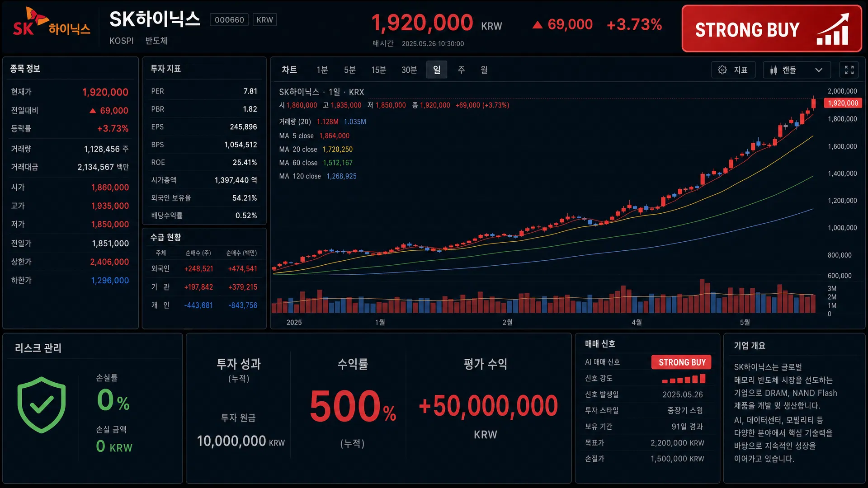Select the 30분 timeframe tab
Viewport: 868px width, 488px height.
(x=409, y=70)
